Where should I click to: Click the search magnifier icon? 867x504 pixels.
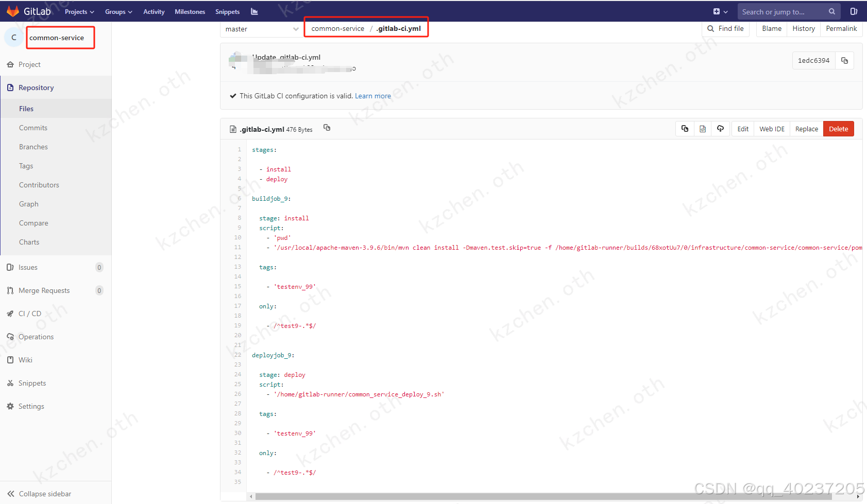(831, 11)
